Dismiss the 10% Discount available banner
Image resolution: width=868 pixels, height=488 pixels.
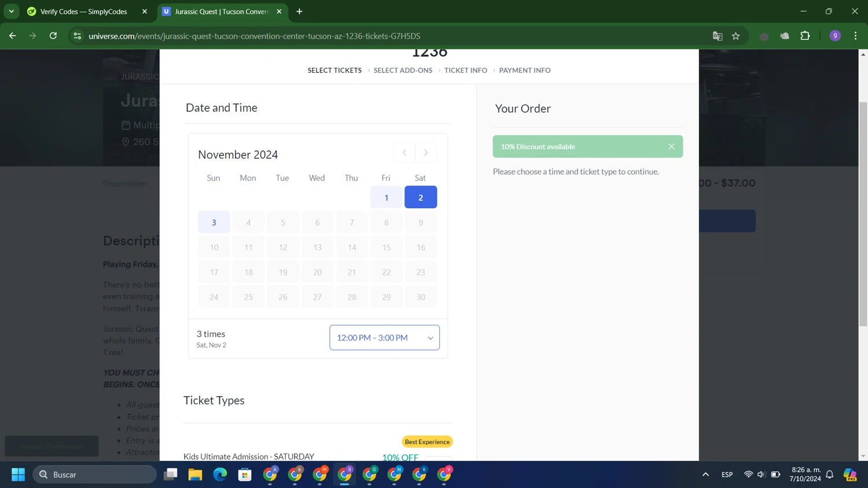click(671, 147)
